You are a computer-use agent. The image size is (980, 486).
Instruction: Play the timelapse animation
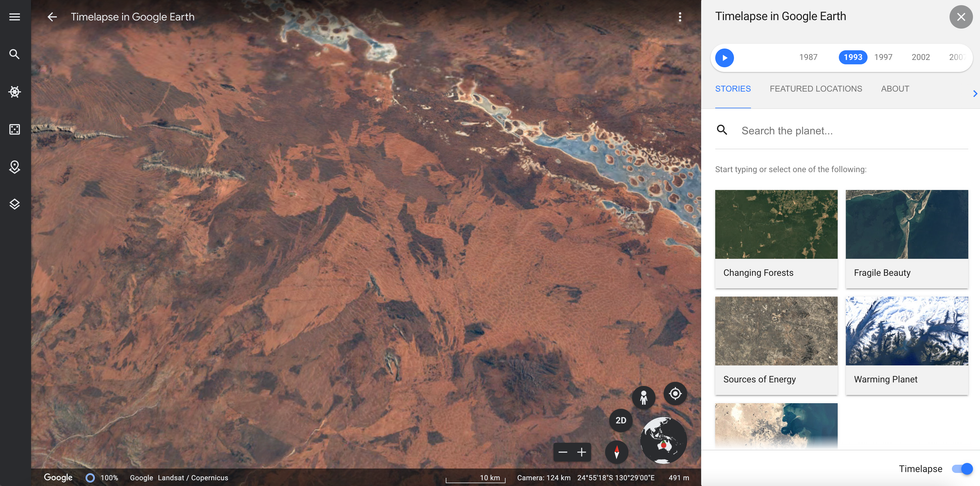[x=724, y=57]
